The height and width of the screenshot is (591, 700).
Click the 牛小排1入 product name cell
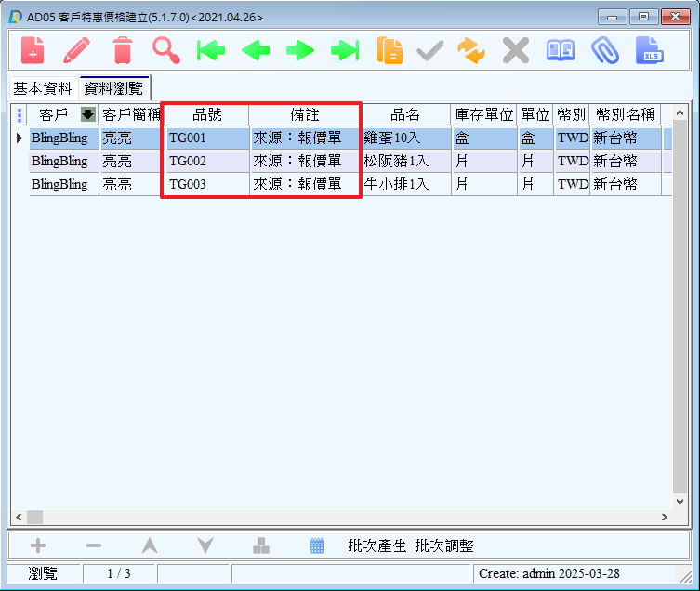point(405,184)
